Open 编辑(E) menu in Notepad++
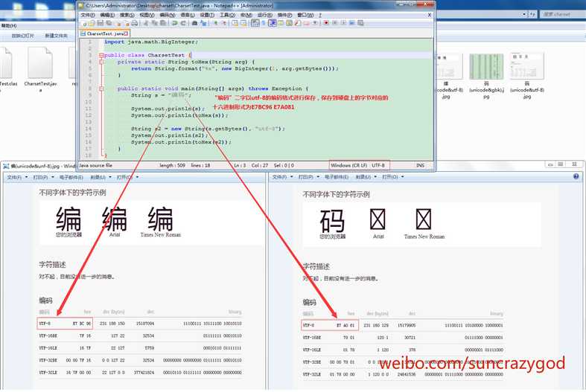Screen dimensions: 586x392 [x=107, y=15]
